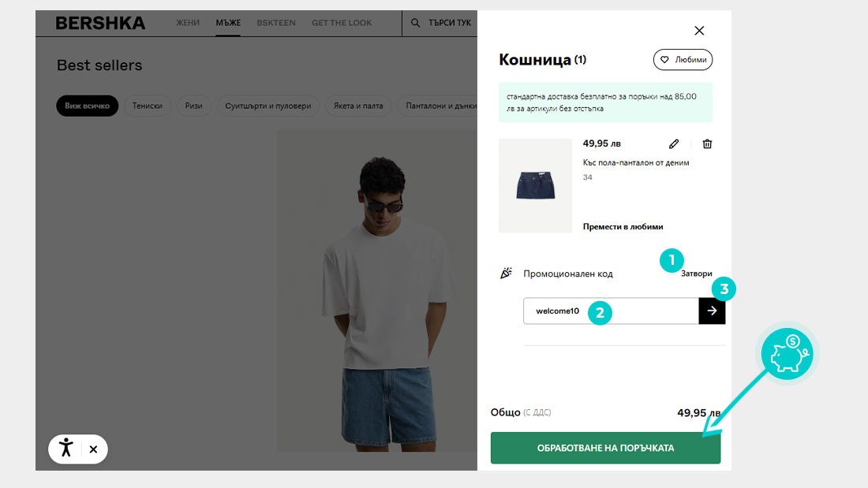Close the cart panel with X icon
Viewport: 868px width, 488px height.
[699, 31]
